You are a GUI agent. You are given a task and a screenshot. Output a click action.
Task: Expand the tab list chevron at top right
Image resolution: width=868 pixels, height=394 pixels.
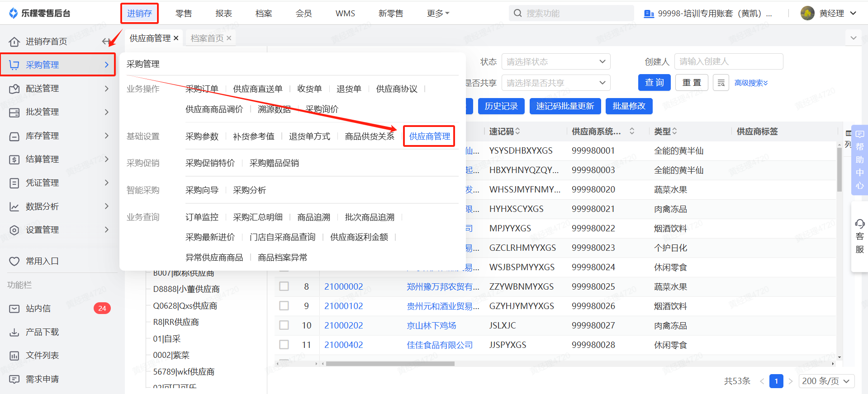tap(854, 38)
